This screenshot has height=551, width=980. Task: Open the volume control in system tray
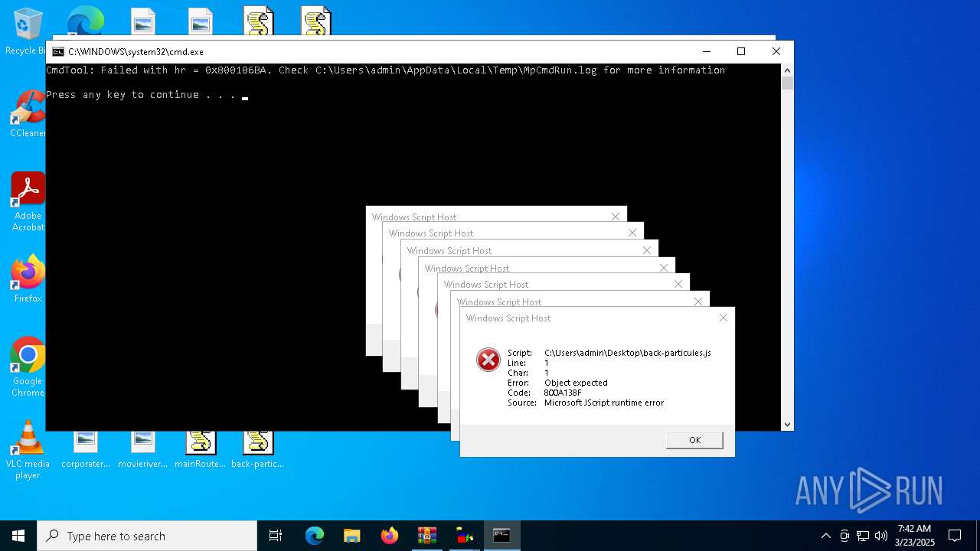[881, 536]
